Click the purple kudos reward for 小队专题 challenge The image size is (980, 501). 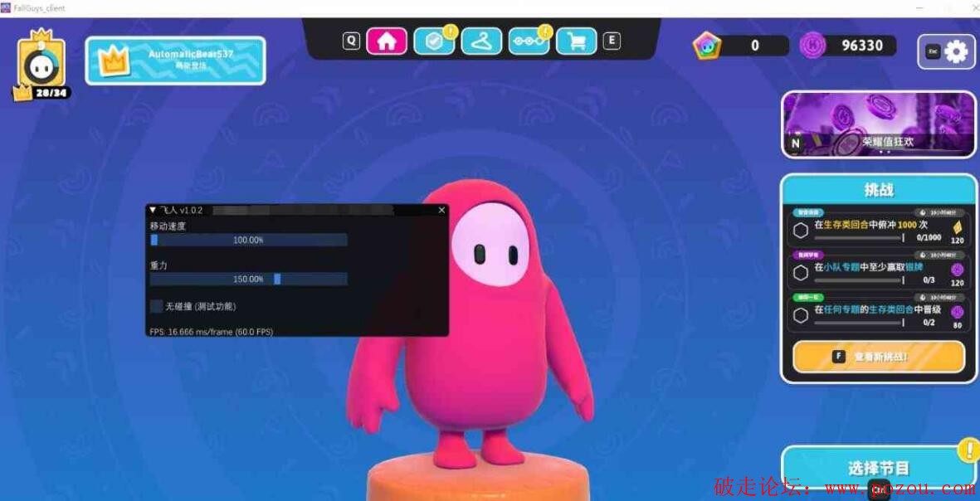(957, 270)
